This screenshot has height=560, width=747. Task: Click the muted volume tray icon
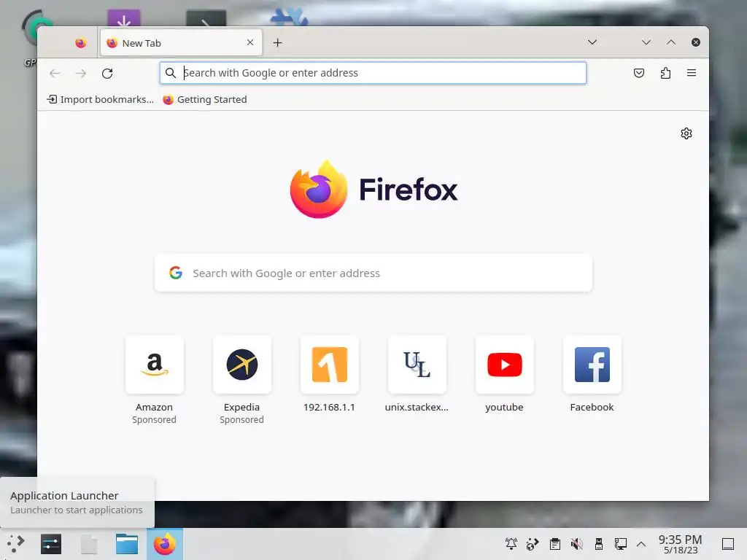click(576, 543)
